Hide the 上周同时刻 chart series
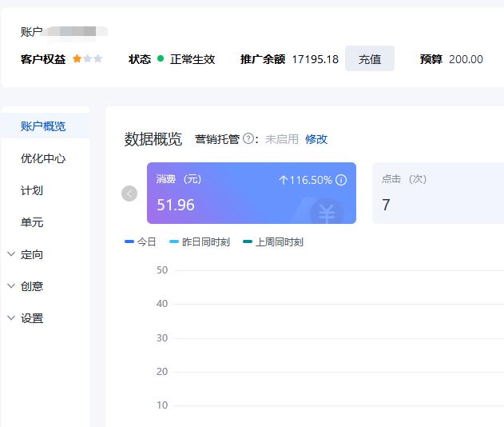The width and height of the screenshot is (504, 427). point(272,241)
